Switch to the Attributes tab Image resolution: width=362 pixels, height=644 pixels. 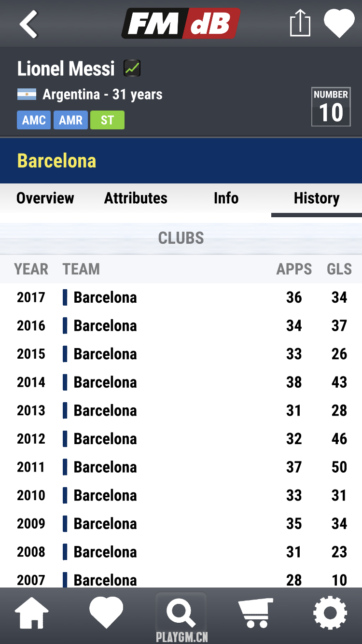click(136, 198)
